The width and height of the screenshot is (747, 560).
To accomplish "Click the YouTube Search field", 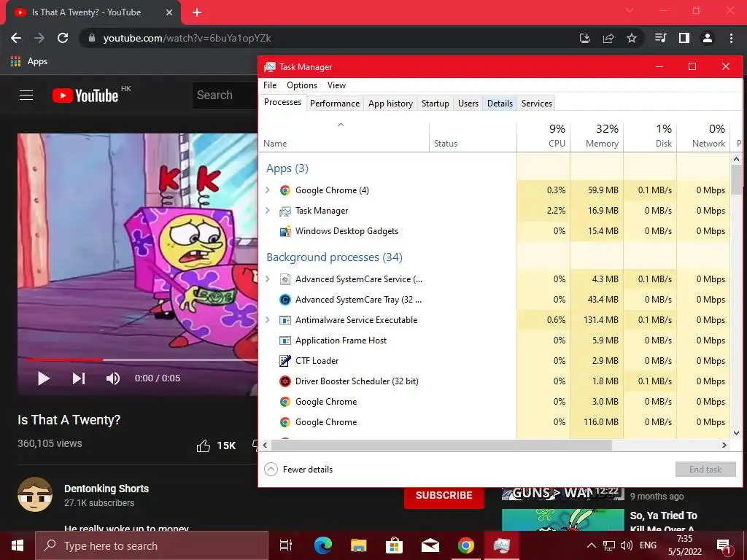I will (x=225, y=96).
